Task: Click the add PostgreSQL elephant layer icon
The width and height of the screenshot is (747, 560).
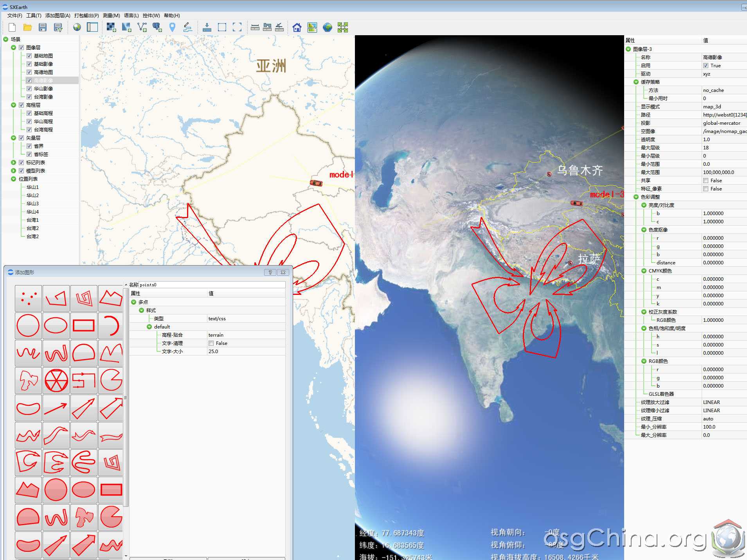Action: click(157, 27)
